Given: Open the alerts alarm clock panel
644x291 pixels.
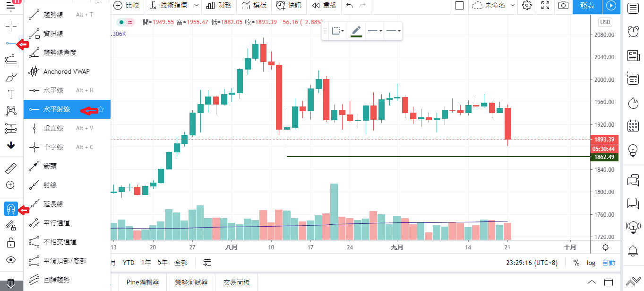Looking at the screenshot, I should point(633,31).
